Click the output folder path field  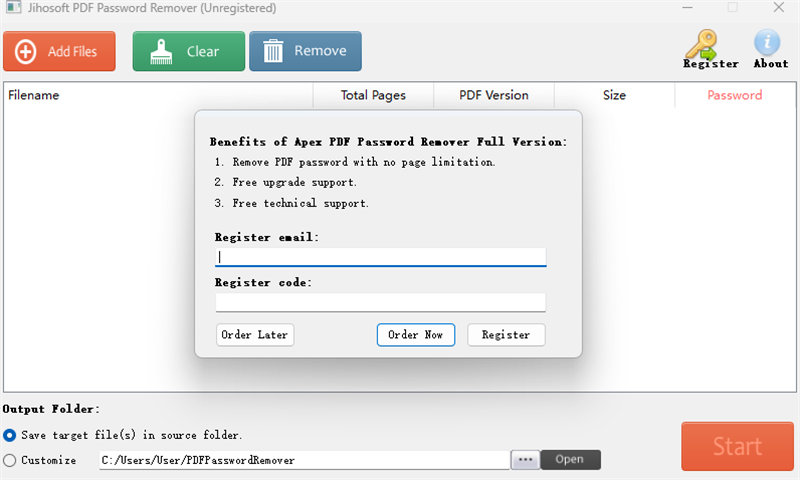305,460
